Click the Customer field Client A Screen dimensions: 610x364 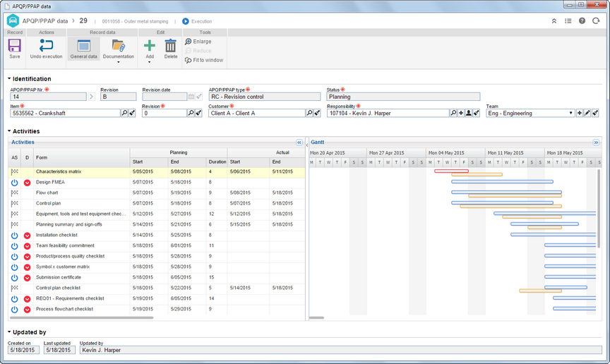257,113
